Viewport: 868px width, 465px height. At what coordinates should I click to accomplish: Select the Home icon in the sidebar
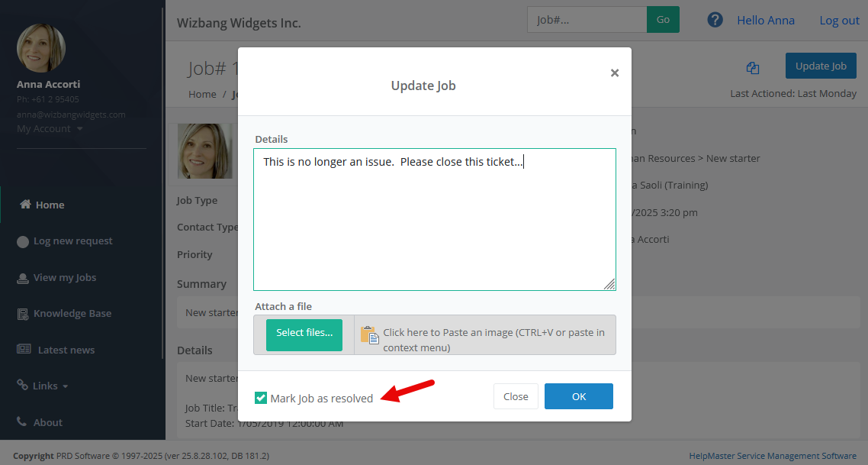click(x=24, y=204)
